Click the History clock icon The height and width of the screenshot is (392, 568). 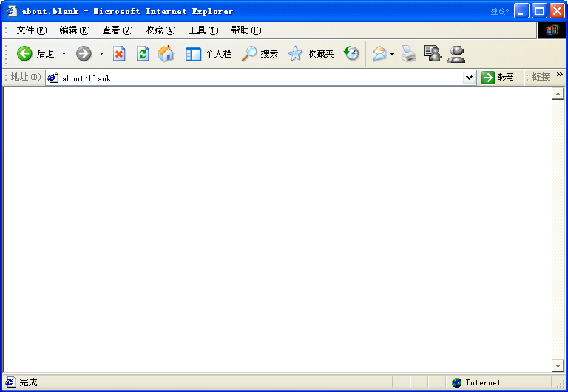[351, 53]
